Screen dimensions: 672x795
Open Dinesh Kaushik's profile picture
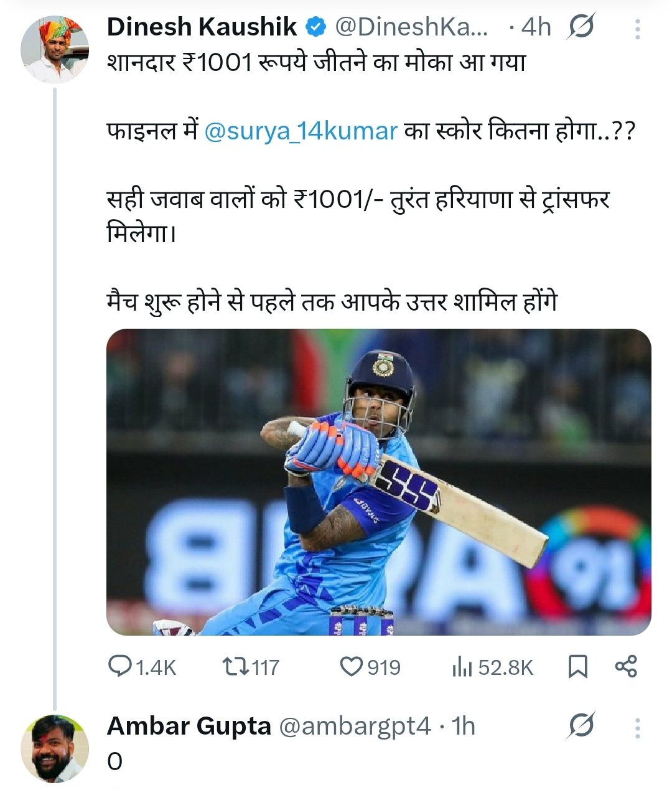coord(55,49)
